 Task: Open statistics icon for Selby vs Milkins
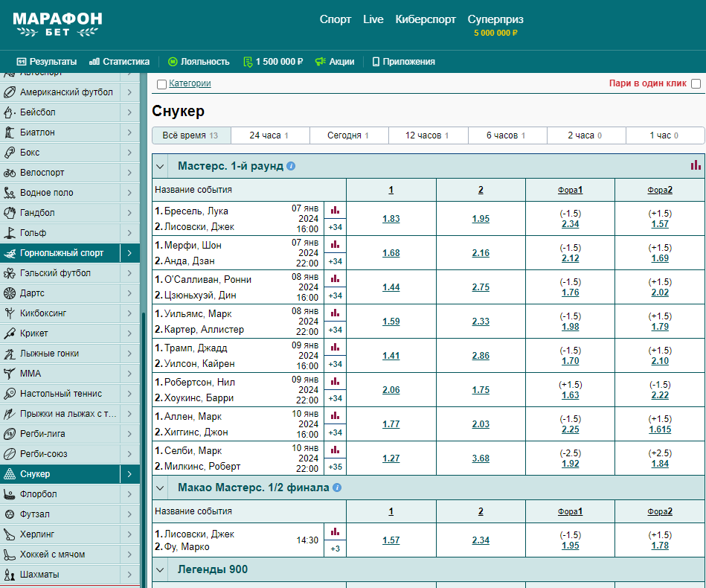tap(335, 450)
